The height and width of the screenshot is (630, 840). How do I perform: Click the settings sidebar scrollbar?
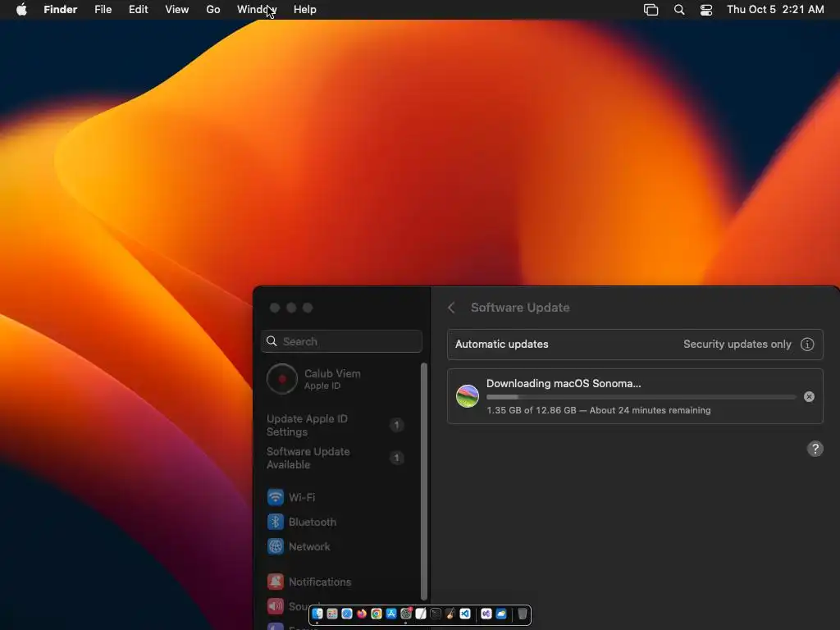tap(424, 481)
